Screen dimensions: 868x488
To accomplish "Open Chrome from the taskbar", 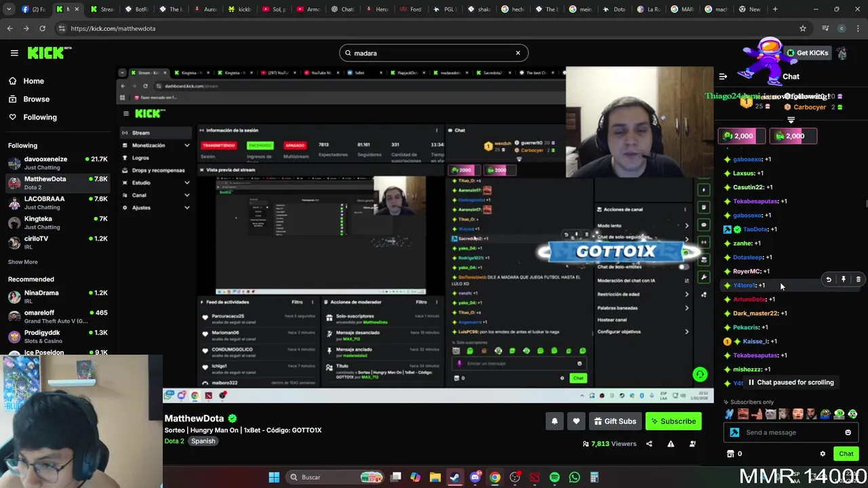I will [x=495, y=477].
